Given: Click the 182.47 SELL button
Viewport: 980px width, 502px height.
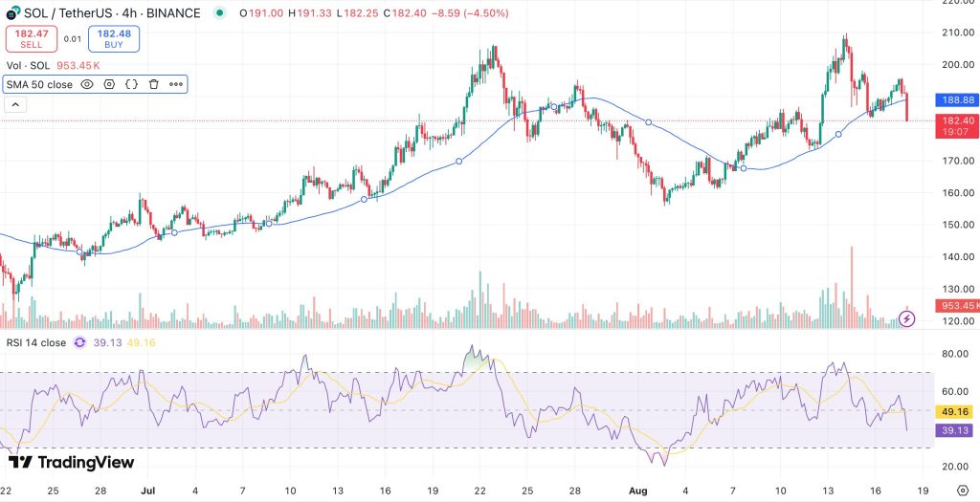Looking at the screenshot, I should [32, 39].
